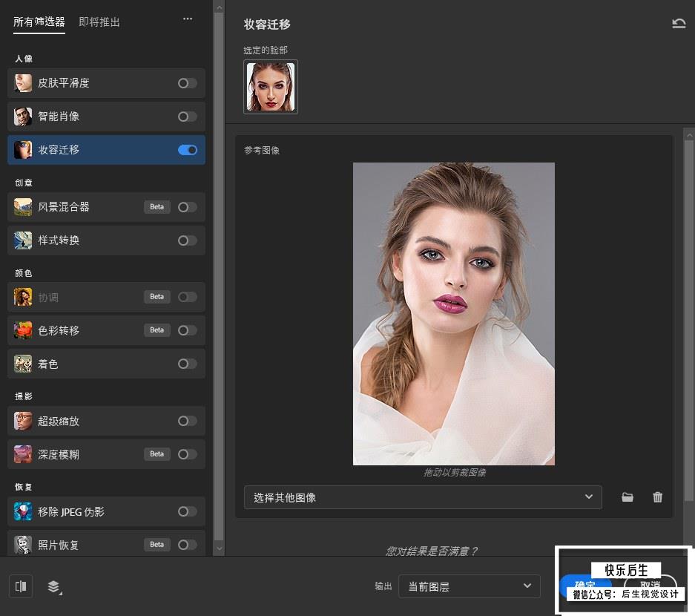Image resolution: width=695 pixels, height=616 pixels.
Task: Click the Depth Blur (深度模糊) filter icon
Action: coord(23,454)
